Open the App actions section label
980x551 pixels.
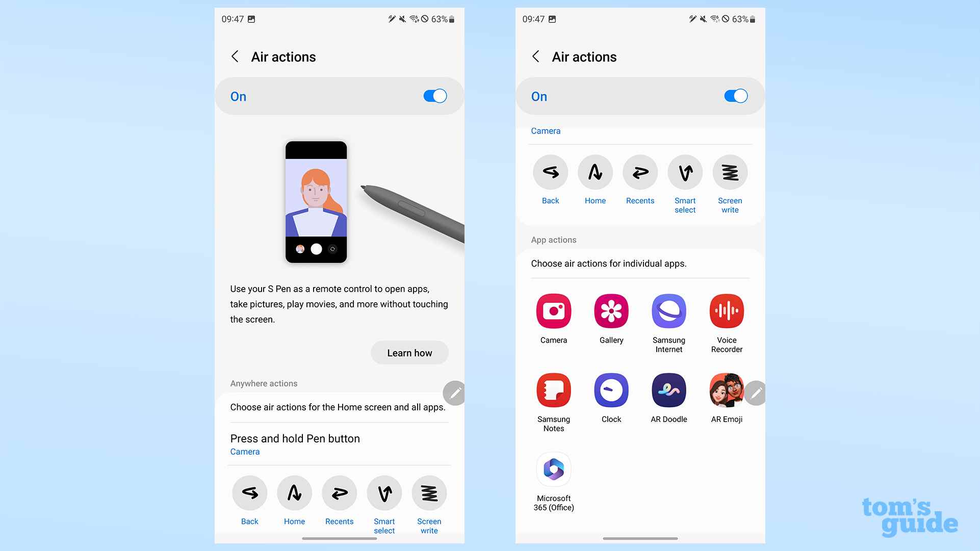pos(553,240)
